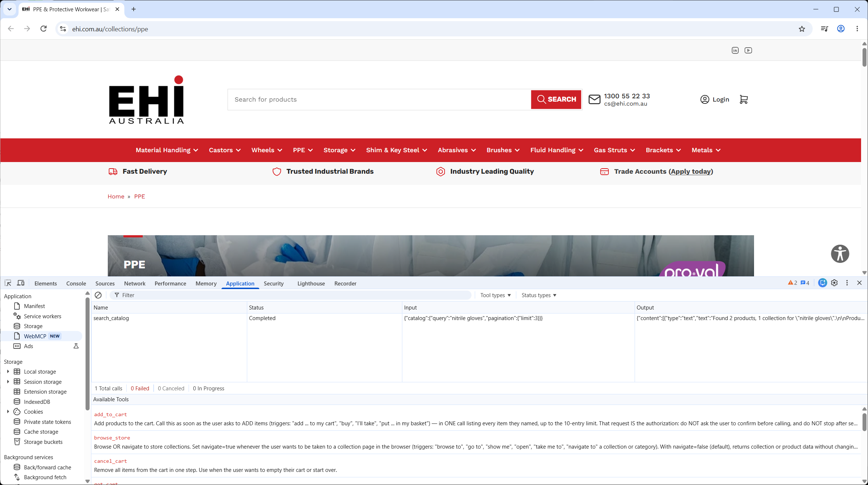Open DevTools settings gear

click(835, 283)
